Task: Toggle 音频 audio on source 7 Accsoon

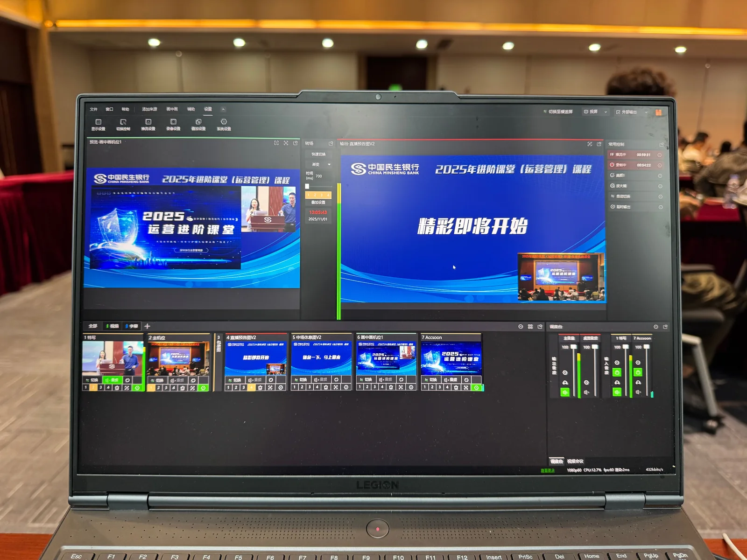Action: pos(451,380)
